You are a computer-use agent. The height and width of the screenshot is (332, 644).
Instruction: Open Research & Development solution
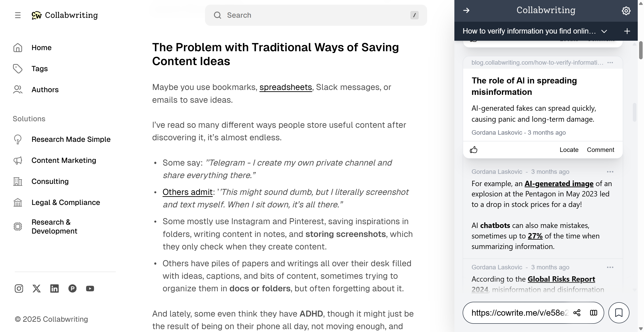coord(55,226)
